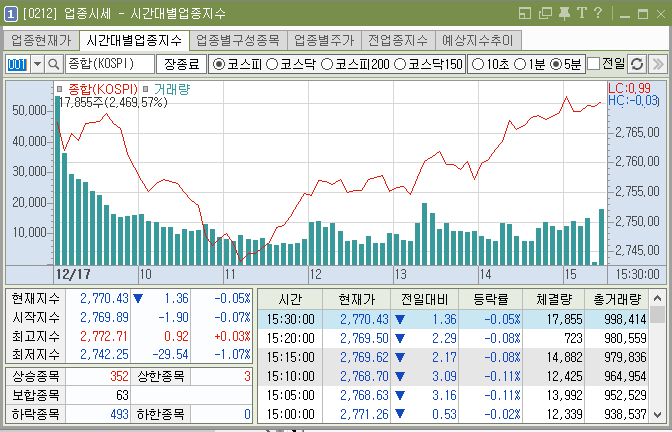Click the double-arrow expand icon

[657, 64]
